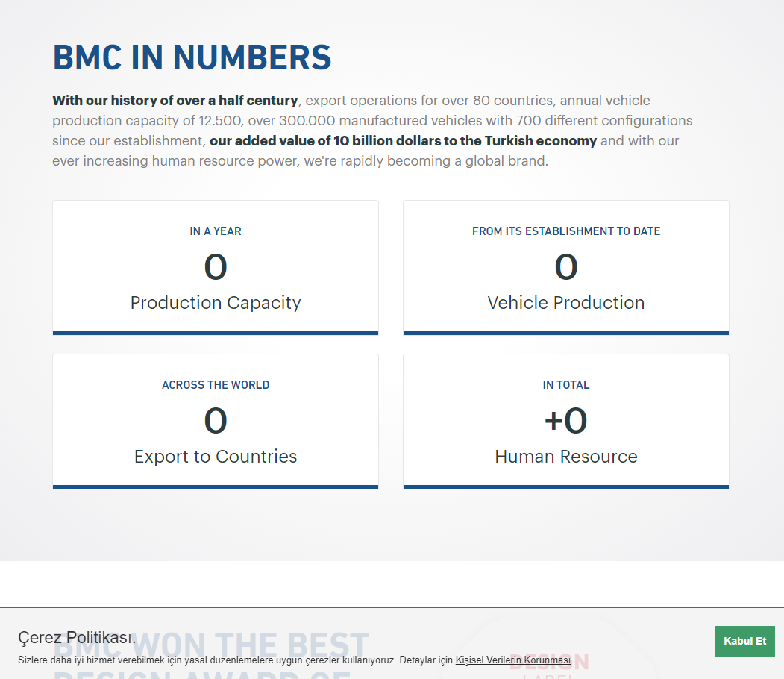
Task: Click the IN TOTAL label
Action: (x=565, y=385)
